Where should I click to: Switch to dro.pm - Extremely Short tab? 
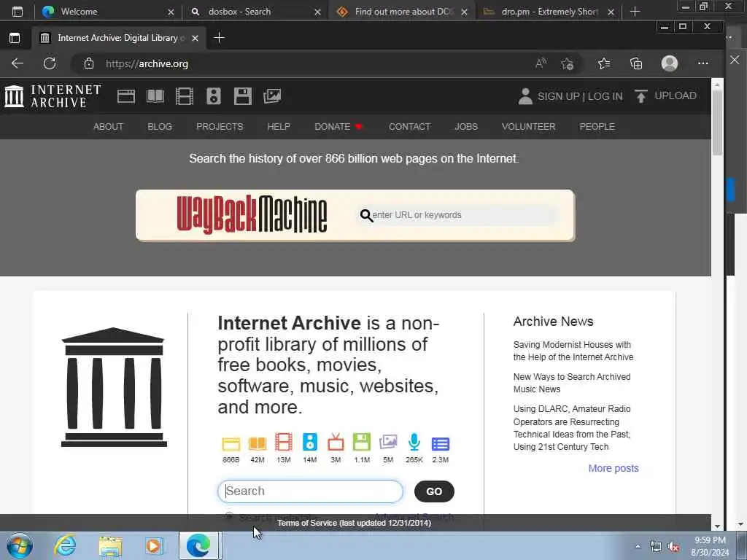tap(549, 12)
